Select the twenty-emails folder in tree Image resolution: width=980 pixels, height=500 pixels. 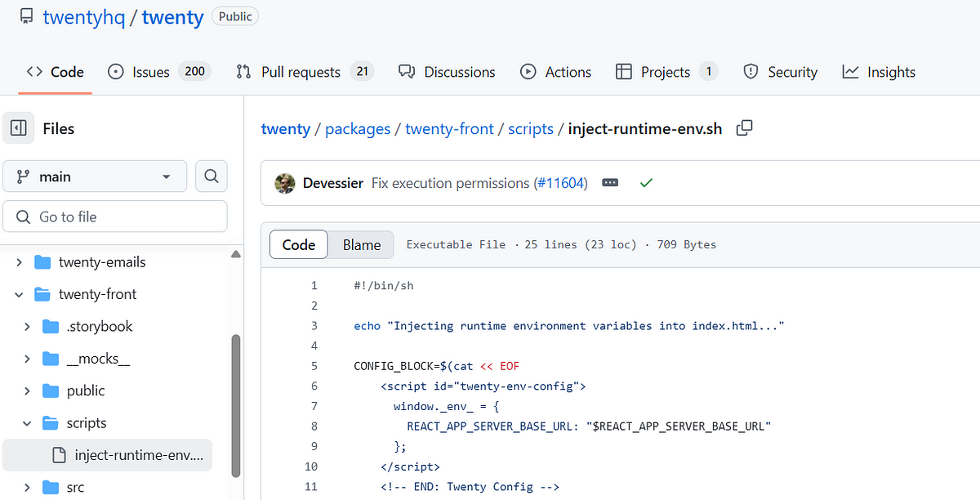click(x=102, y=262)
